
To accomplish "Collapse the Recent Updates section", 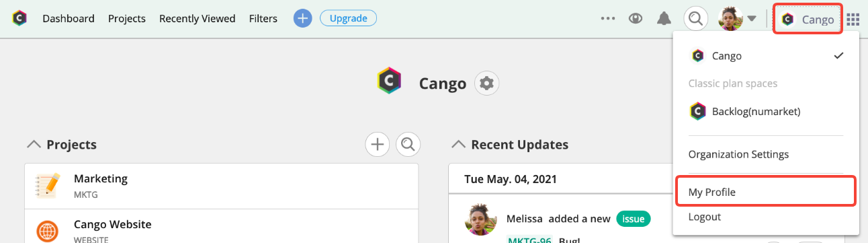I will point(458,145).
